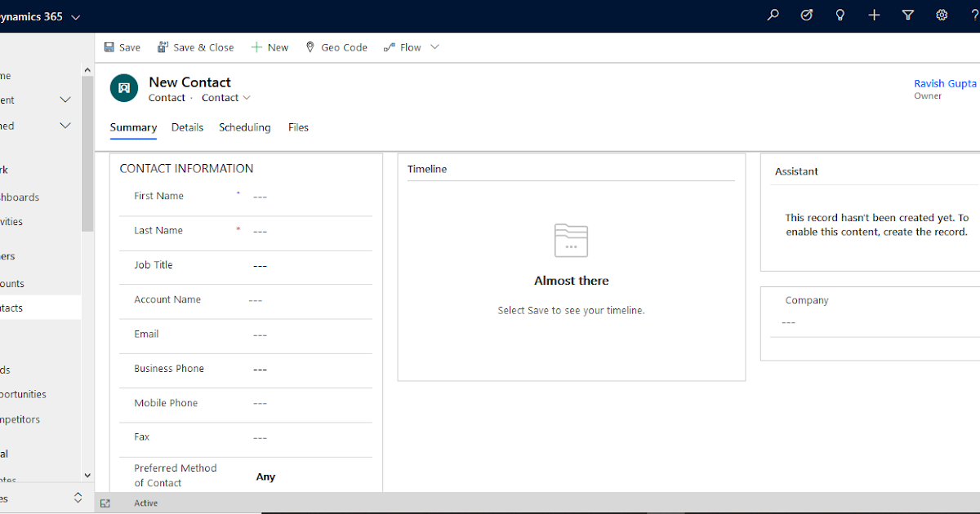Select Contacts in the left navigation
The height and width of the screenshot is (514, 980).
click(x=24, y=307)
